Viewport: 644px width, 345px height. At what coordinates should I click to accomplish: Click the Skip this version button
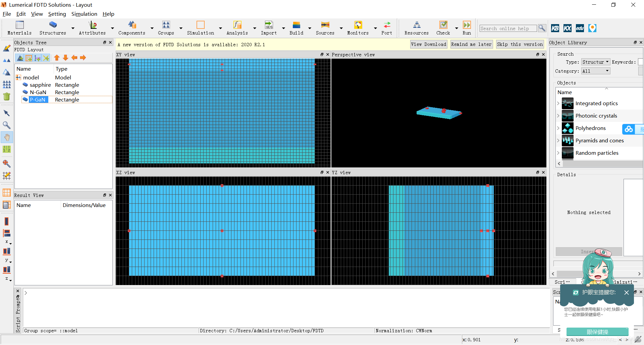point(520,44)
